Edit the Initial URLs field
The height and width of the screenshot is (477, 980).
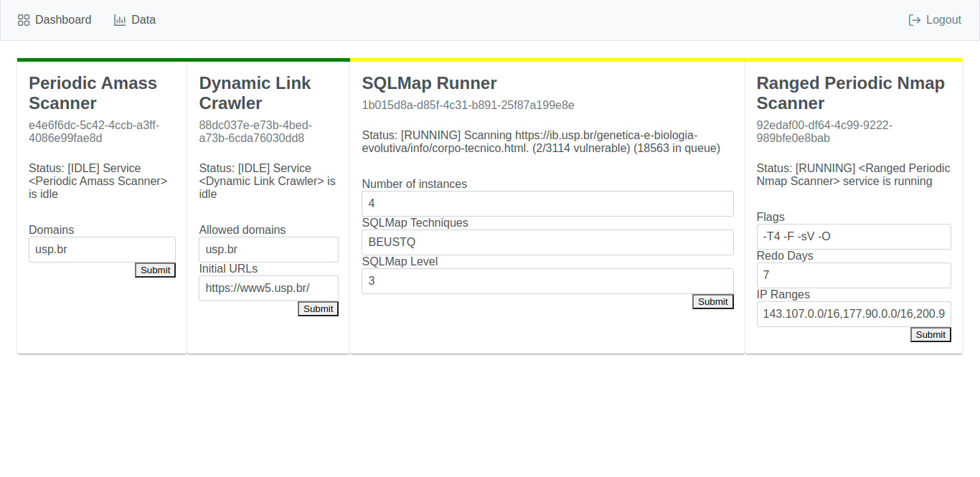tap(268, 288)
